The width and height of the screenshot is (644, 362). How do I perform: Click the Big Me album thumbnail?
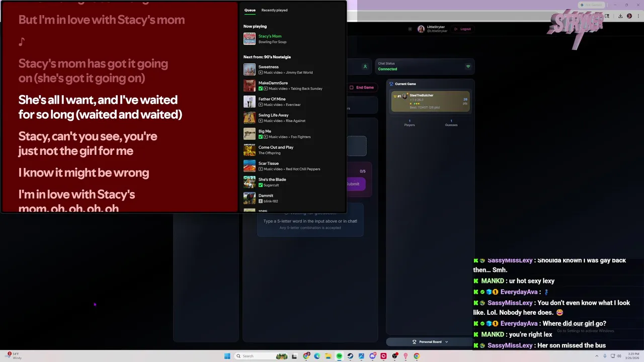(250, 134)
